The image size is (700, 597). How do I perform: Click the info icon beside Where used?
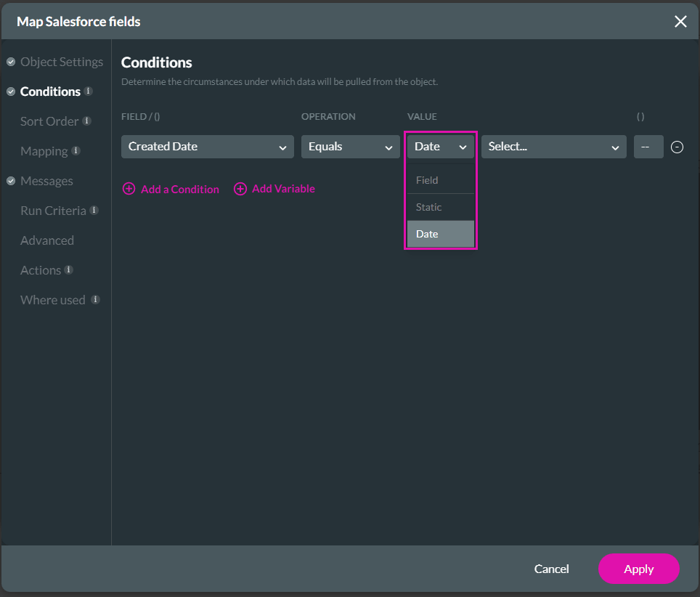tap(97, 300)
